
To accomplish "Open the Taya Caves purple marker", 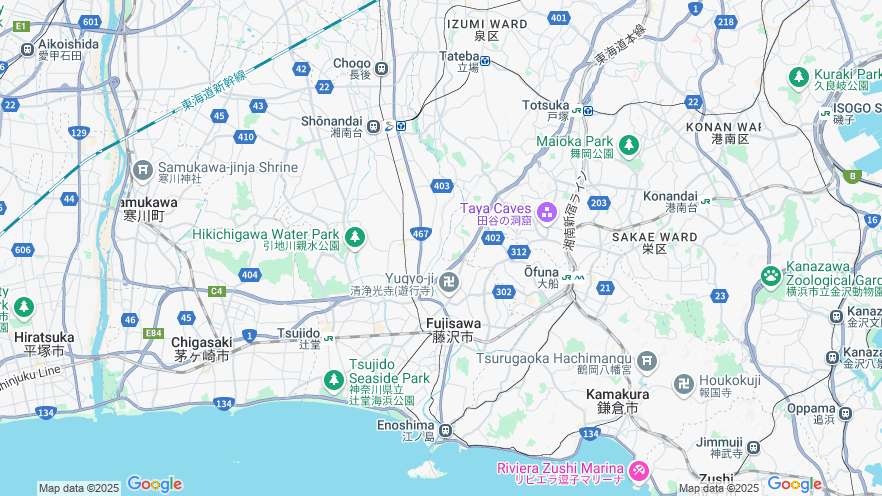I will [x=547, y=213].
